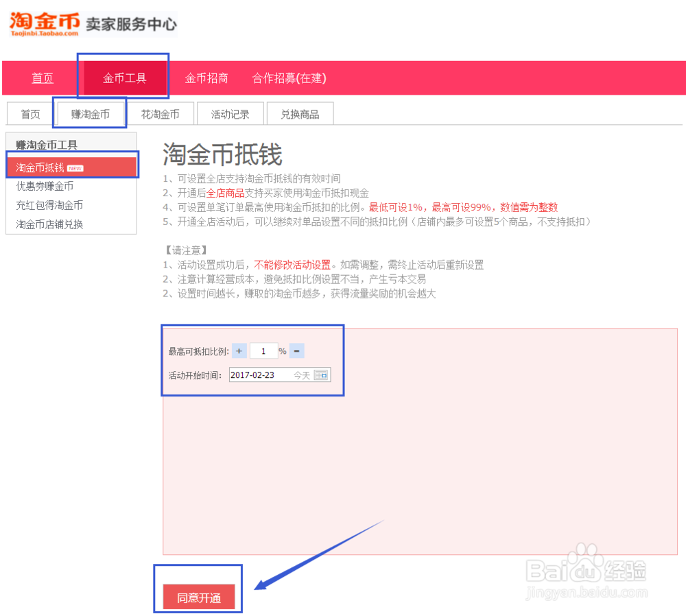Open the 活动记录 sub-tab

[230, 114]
